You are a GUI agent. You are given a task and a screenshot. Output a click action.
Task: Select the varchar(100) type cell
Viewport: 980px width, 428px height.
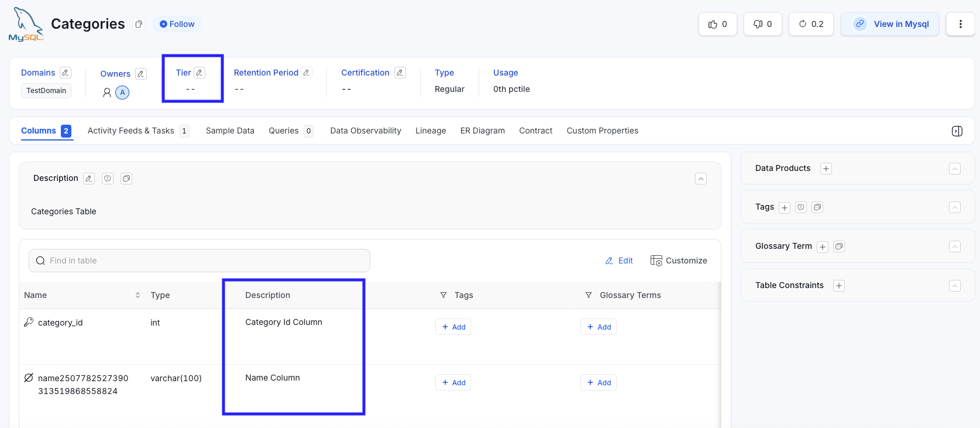(176, 378)
